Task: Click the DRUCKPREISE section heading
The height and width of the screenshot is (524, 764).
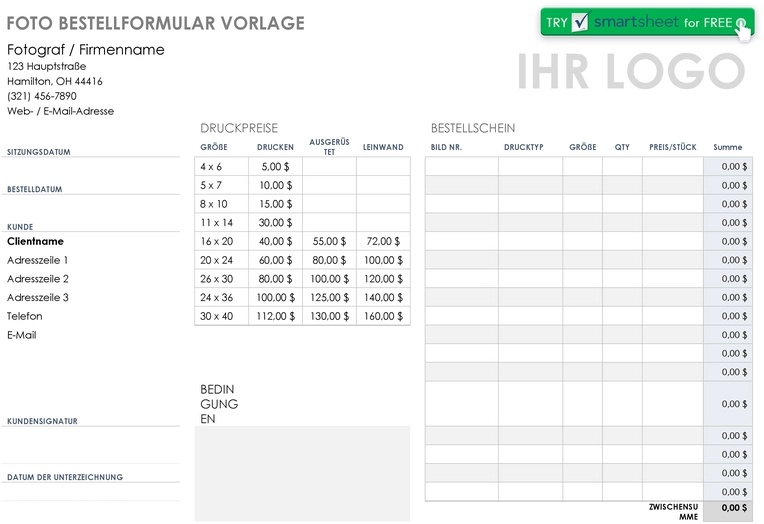Action: tap(239, 128)
